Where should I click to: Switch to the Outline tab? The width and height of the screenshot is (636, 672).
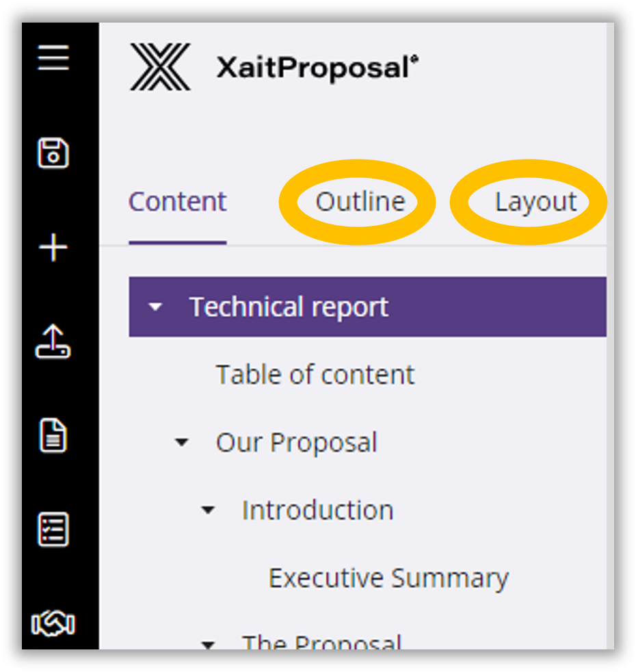(x=360, y=202)
